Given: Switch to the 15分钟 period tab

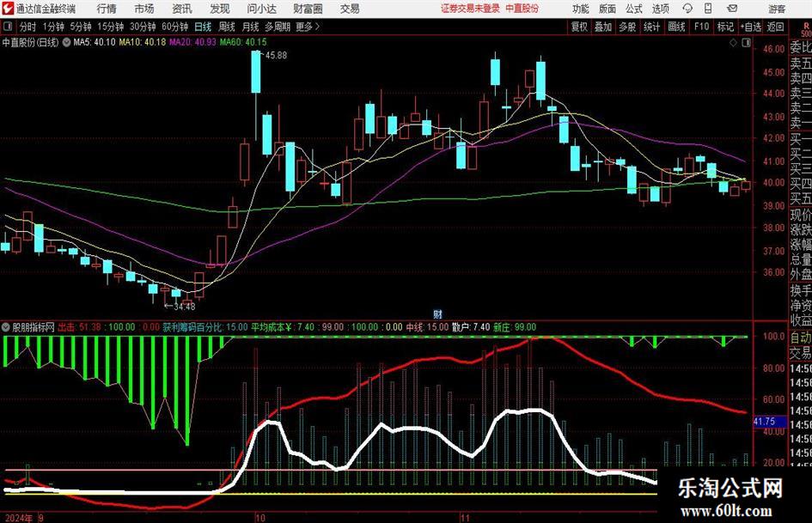Looking at the screenshot, I should [111, 27].
